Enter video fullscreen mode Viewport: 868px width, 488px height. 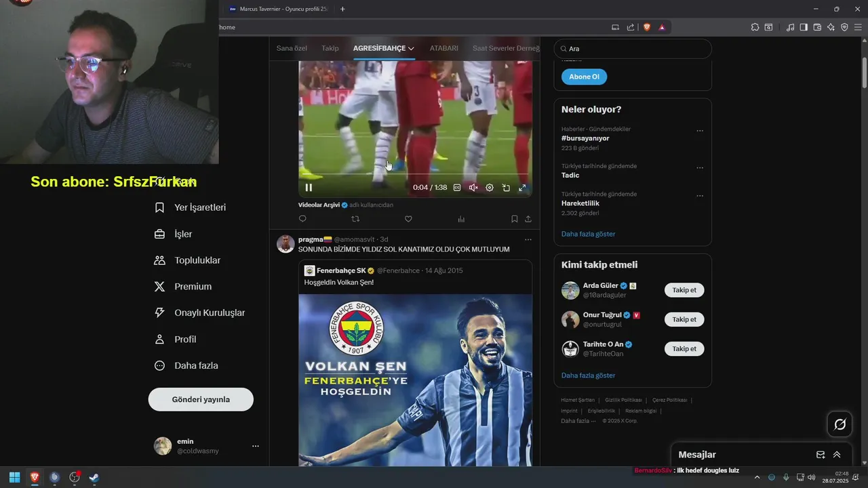tap(522, 188)
